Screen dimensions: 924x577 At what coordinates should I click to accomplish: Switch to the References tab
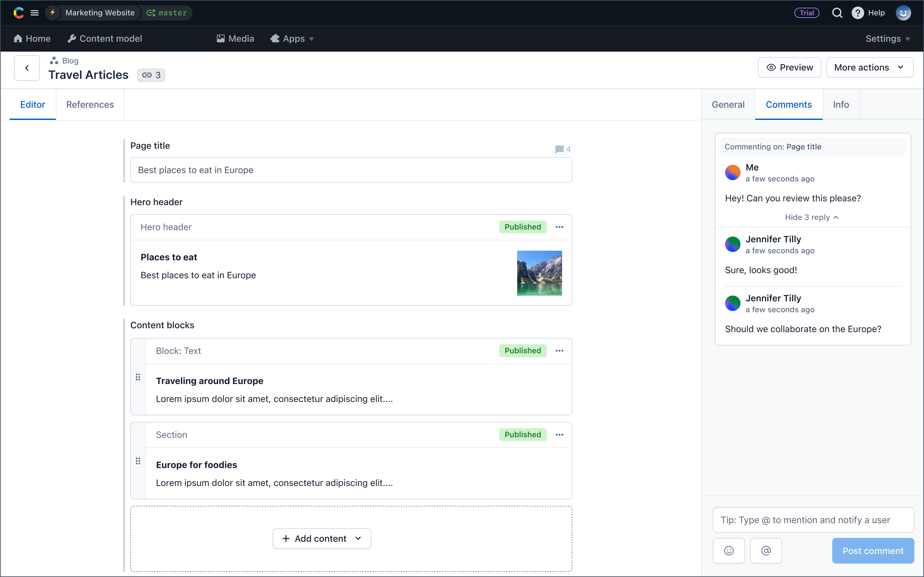[x=90, y=105]
